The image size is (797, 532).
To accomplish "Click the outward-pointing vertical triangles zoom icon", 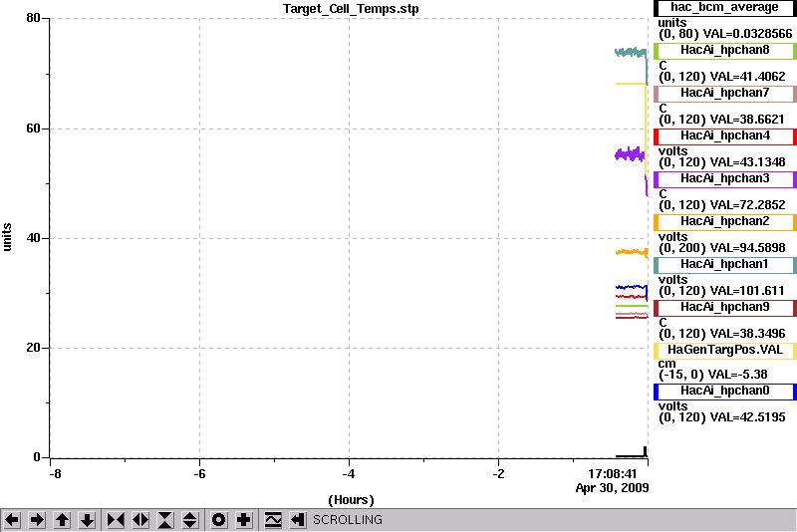I will (190, 520).
